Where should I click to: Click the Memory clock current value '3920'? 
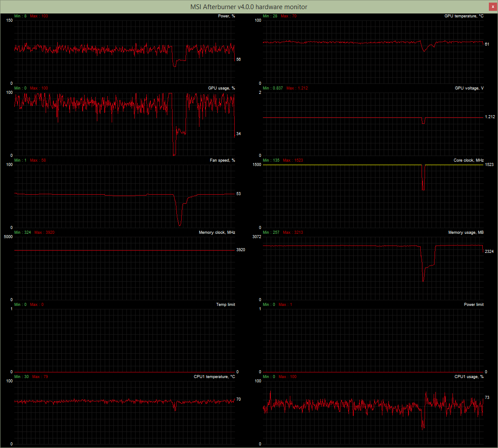[x=241, y=250]
